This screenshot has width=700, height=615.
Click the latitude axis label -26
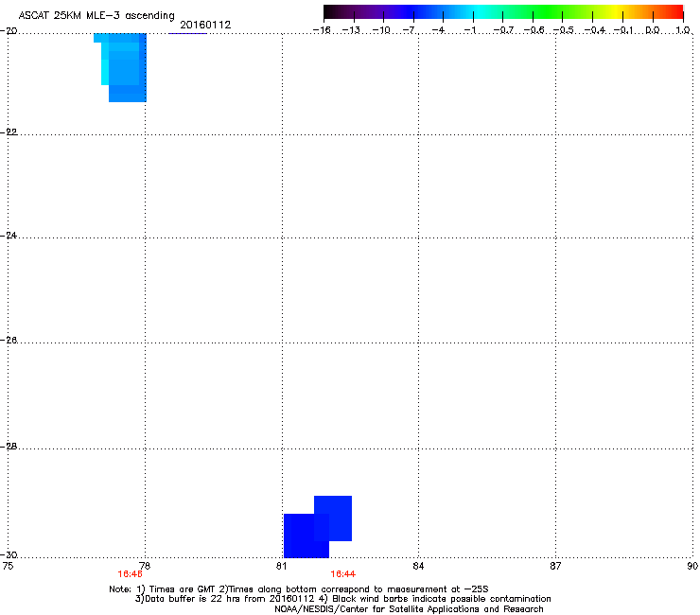pyautogui.click(x=9, y=341)
